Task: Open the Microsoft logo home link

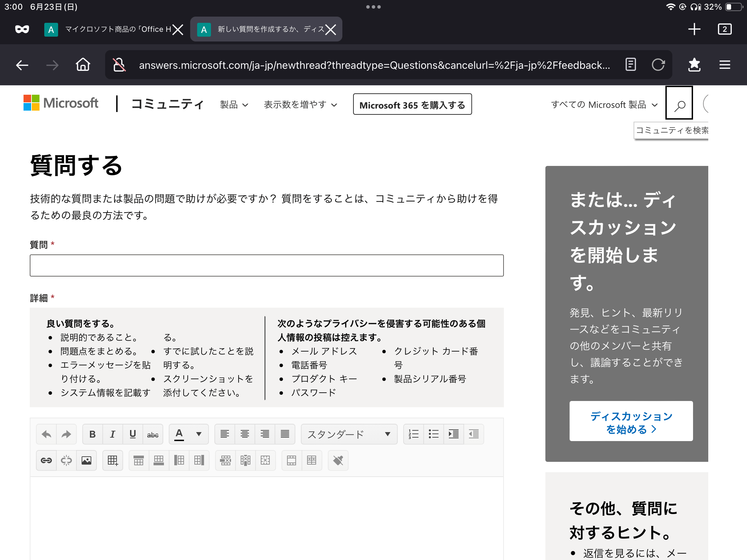Action: click(61, 103)
